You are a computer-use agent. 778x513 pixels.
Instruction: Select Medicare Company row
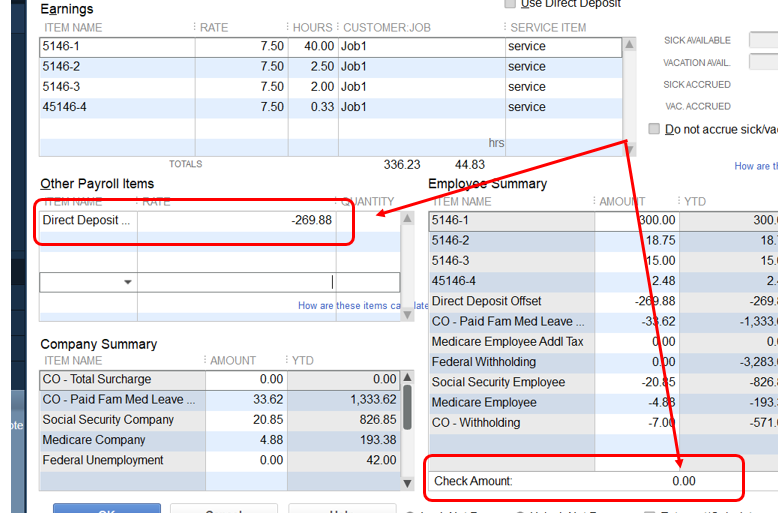point(220,440)
